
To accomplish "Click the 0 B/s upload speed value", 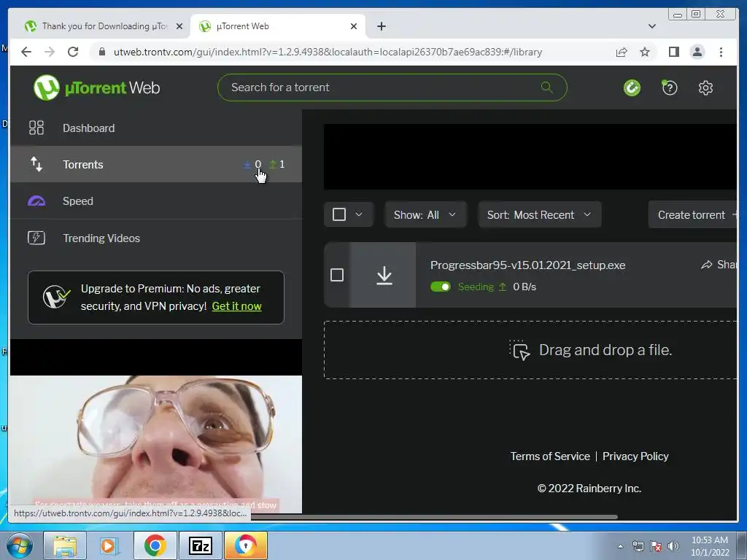I will [x=525, y=287].
